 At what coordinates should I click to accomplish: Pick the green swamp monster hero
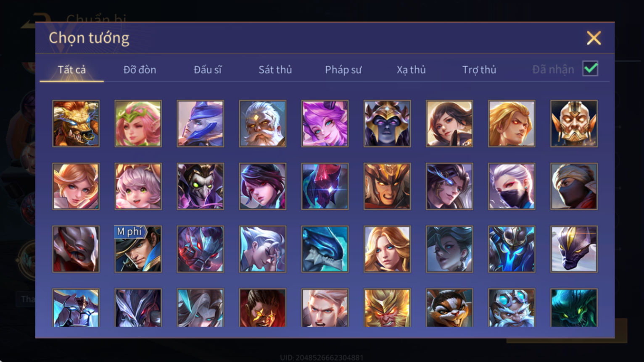[574, 308]
